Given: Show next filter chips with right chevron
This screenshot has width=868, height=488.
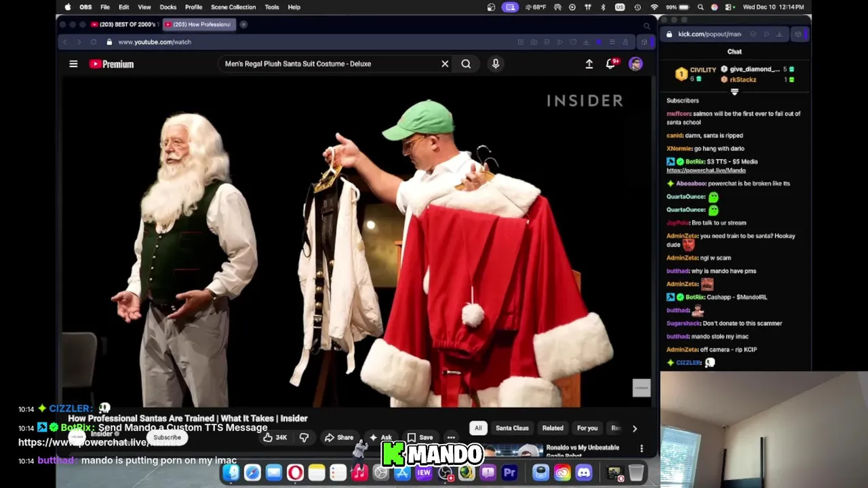Looking at the screenshot, I should (x=635, y=428).
